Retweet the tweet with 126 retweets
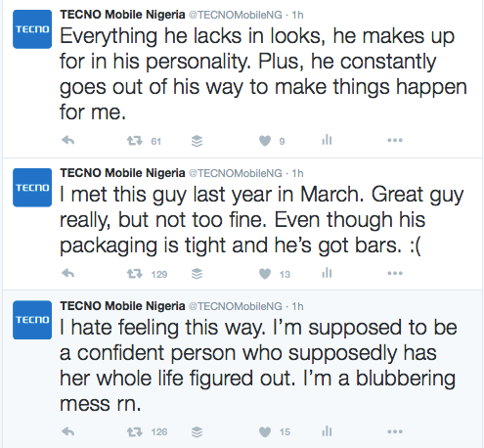The image size is (484, 448). [x=135, y=431]
